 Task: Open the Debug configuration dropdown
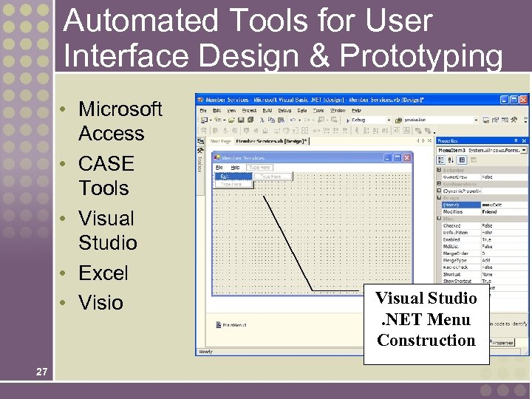[389, 120]
